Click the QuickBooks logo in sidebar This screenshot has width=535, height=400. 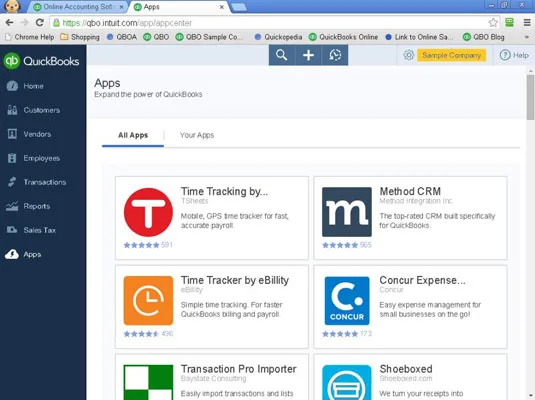tap(41, 61)
